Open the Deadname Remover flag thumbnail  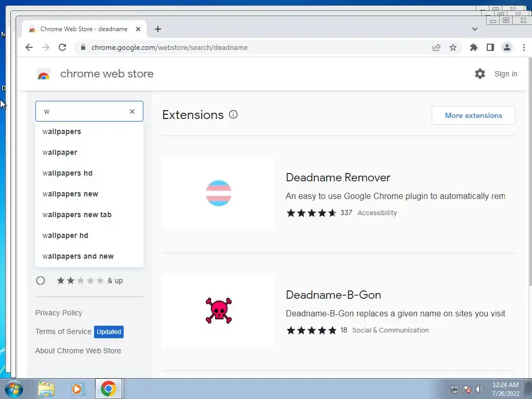[219, 193]
